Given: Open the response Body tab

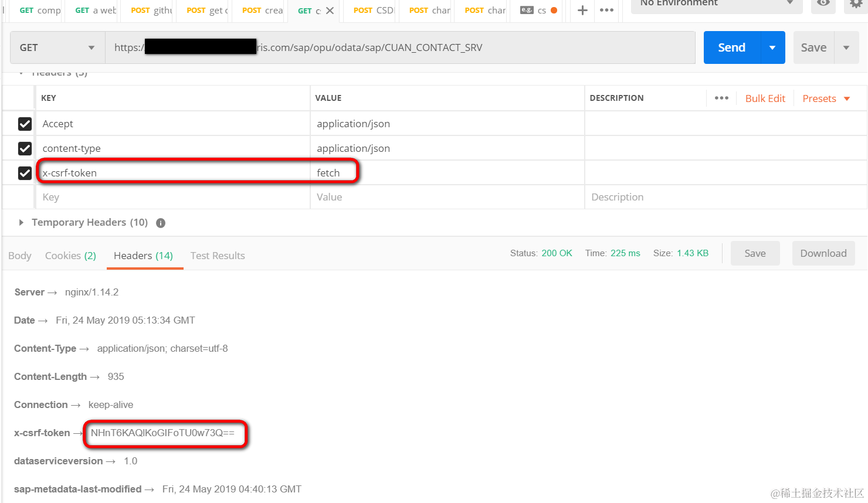Looking at the screenshot, I should (20, 256).
